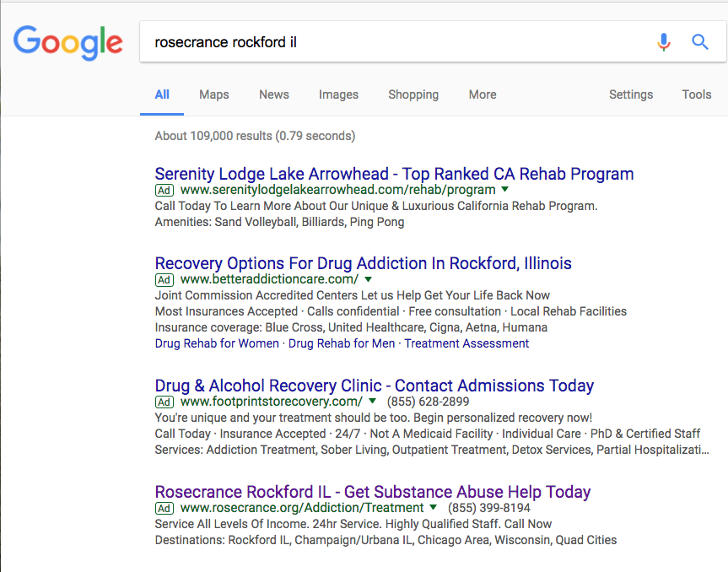Screen dimensions: 728x572
Task: Click Destinations: Rockford IL, Champaign/Urbana line
Action: (386, 540)
